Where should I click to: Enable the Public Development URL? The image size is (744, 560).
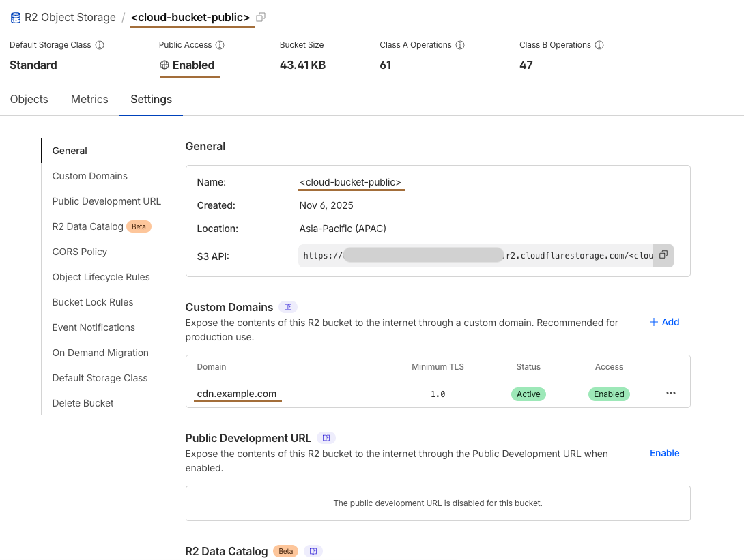click(x=663, y=453)
